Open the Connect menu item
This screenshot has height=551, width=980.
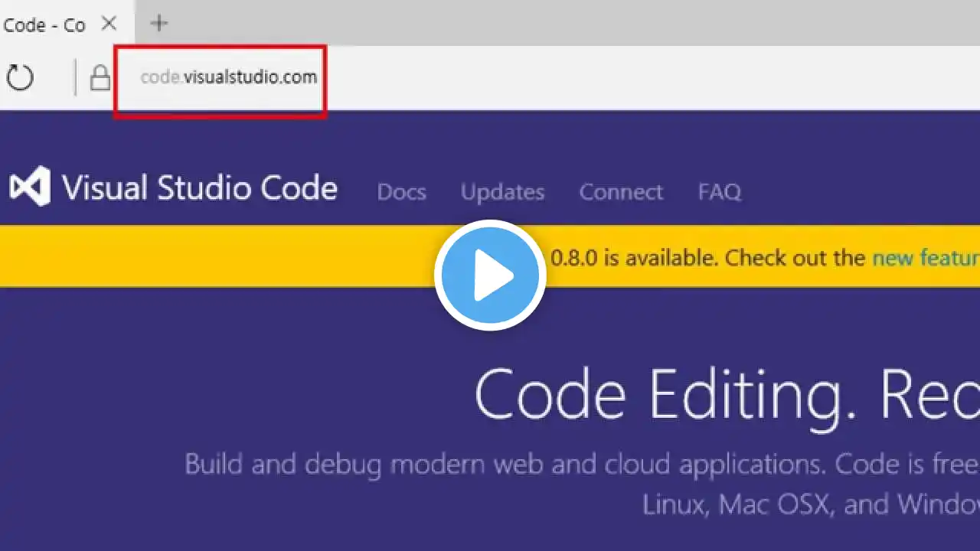click(x=621, y=191)
